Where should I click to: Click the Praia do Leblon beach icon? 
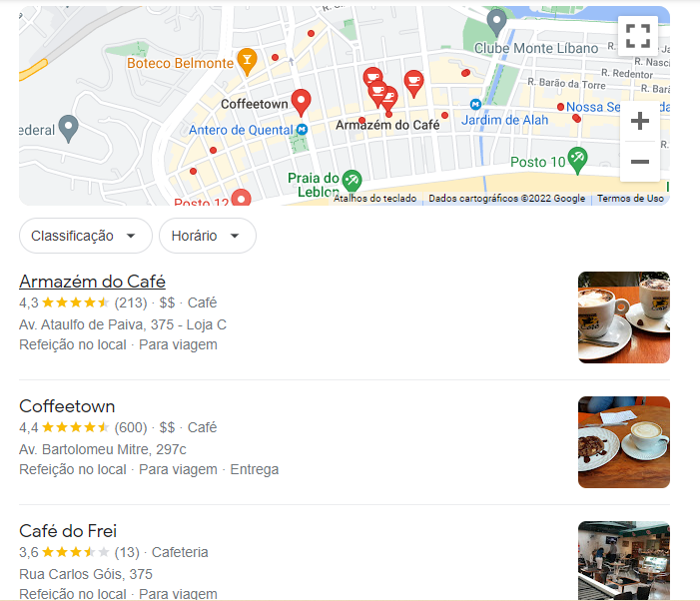(x=351, y=182)
